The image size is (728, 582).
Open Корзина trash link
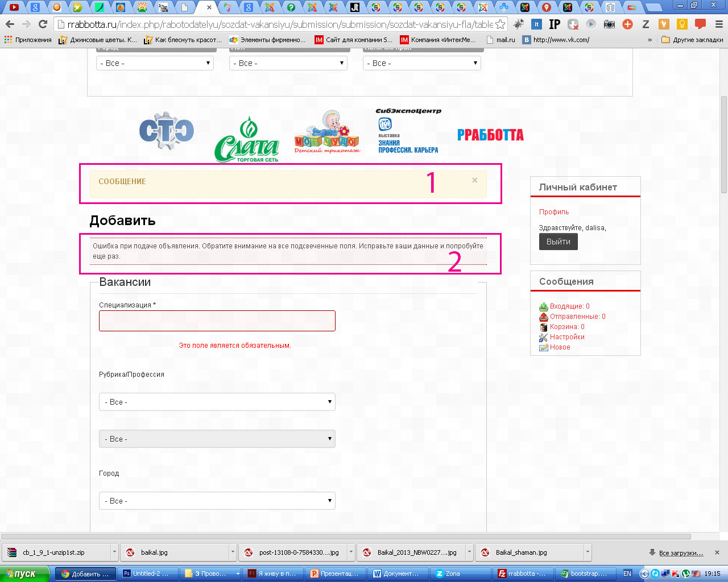(x=566, y=327)
